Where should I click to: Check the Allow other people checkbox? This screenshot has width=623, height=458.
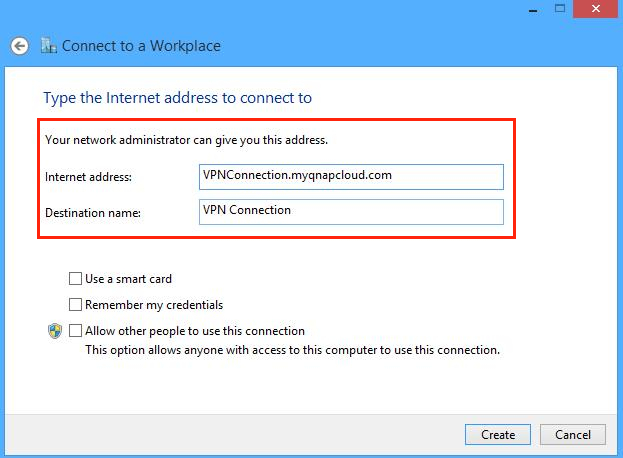click(x=76, y=331)
